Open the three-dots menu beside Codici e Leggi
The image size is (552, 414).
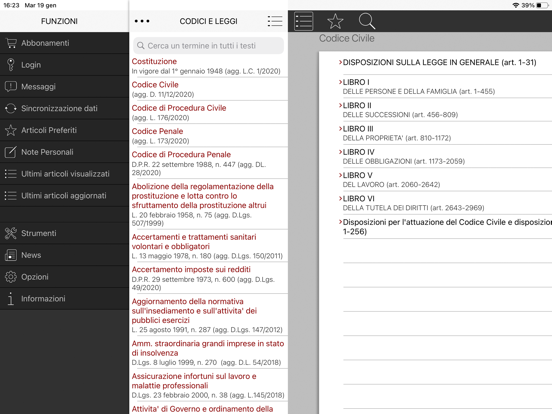click(142, 21)
